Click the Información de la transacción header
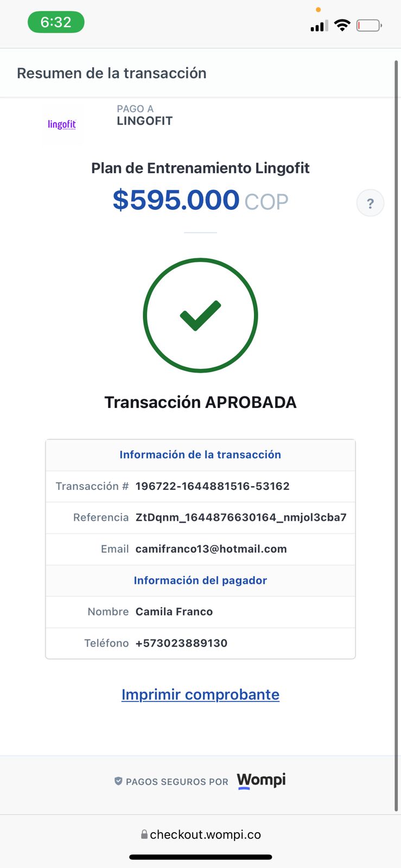Image resolution: width=401 pixels, height=868 pixels. (x=200, y=455)
